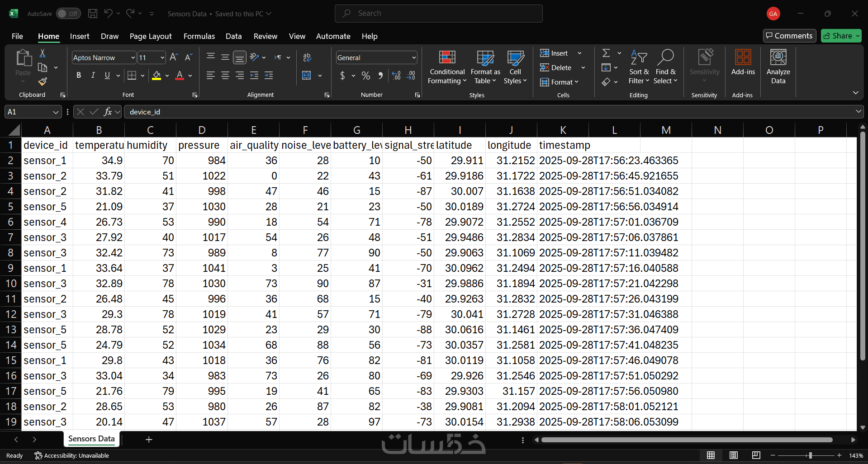Expand the formula bar
The image size is (868, 464).
pos(858,111)
